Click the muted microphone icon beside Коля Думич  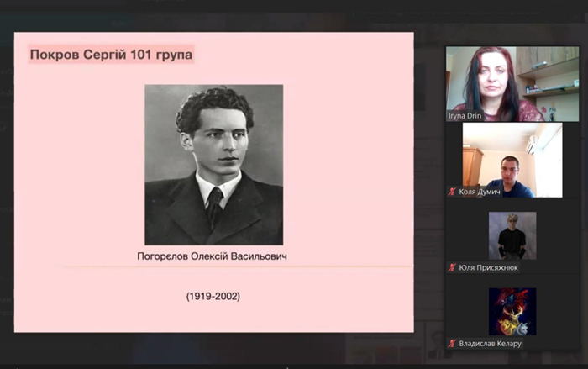(452, 192)
